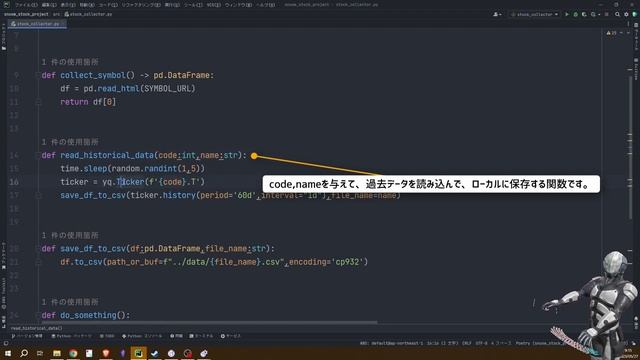
Task: Place cursor on SYMBOL_URL in code
Action: pyautogui.click(x=167, y=89)
